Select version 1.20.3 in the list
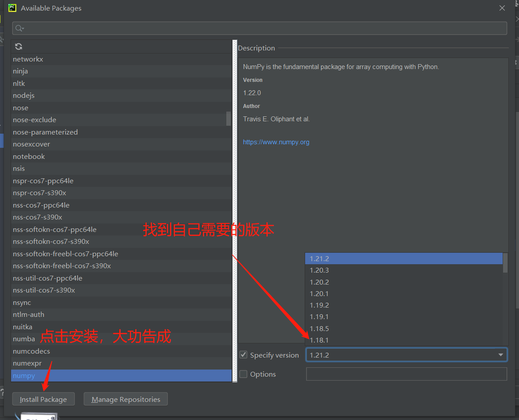The width and height of the screenshot is (519, 420). [404, 270]
